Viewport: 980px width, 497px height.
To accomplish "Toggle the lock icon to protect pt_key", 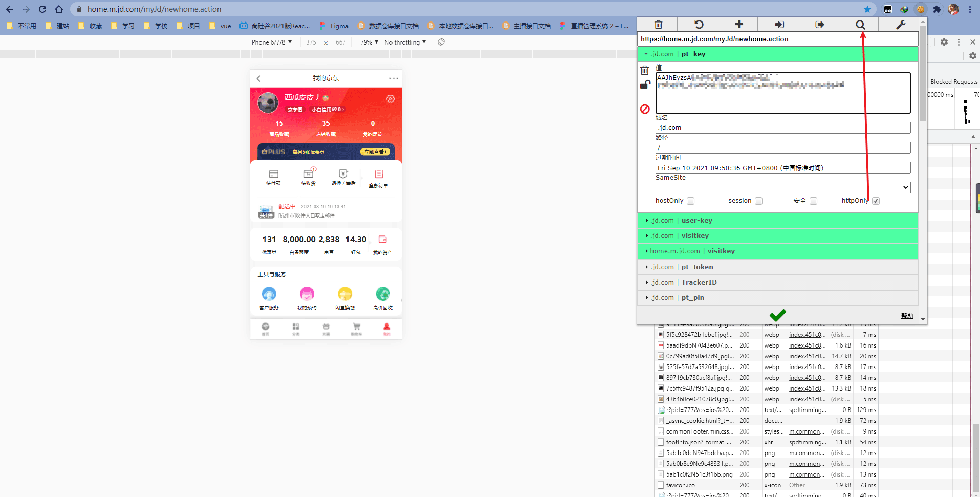I will [x=645, y=85].
